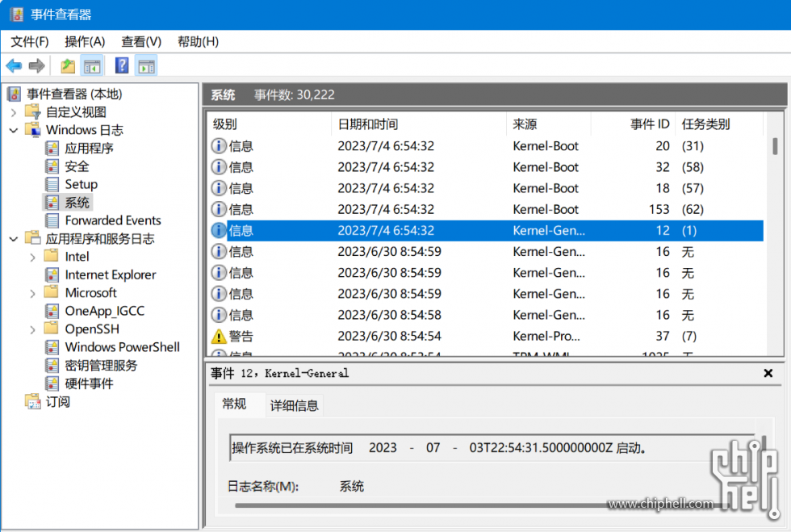The height and width of the screenshot is (532, 791).
Task: Click the event description text box
Action: pyautogui.click(x=493, y=448)
